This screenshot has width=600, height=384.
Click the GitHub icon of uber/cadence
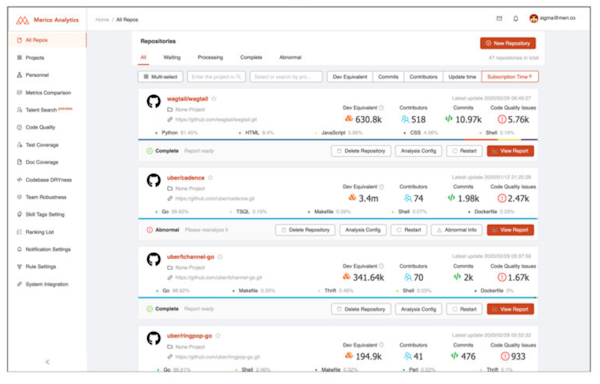pyautogui.click(x=154, y=181)
